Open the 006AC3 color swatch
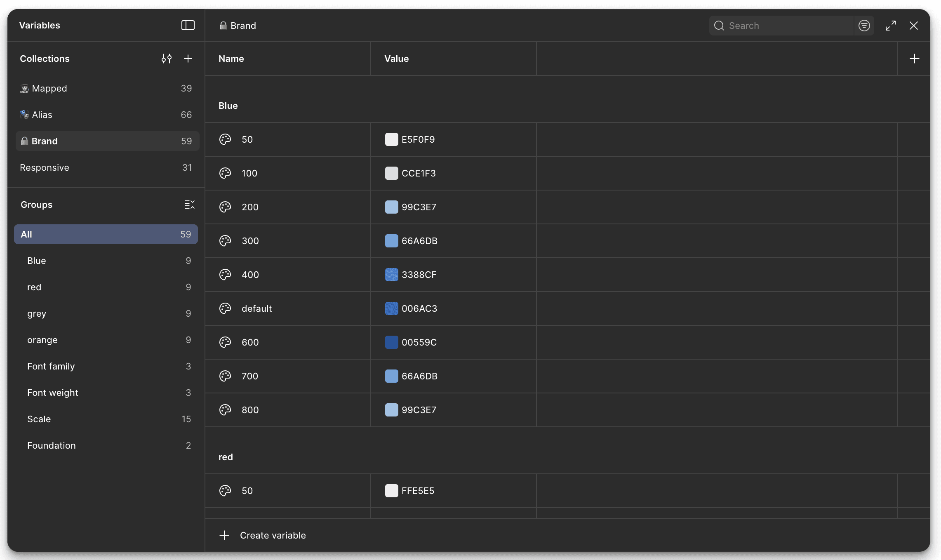Image resolution: width=941 pixels, height=560 pixels. [x=391, y=308]
